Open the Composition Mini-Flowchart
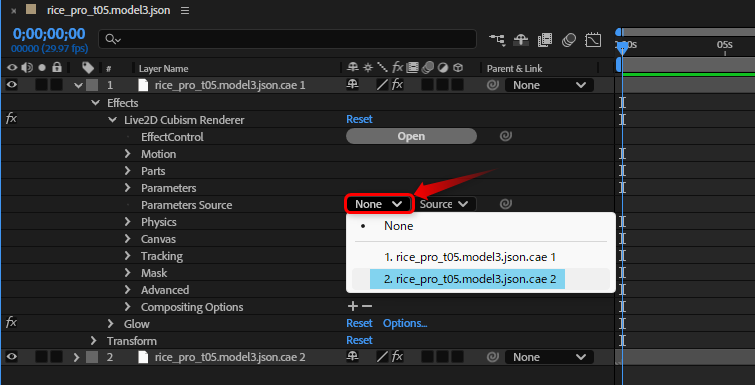755x385 pixels. [x=497, y=39]
